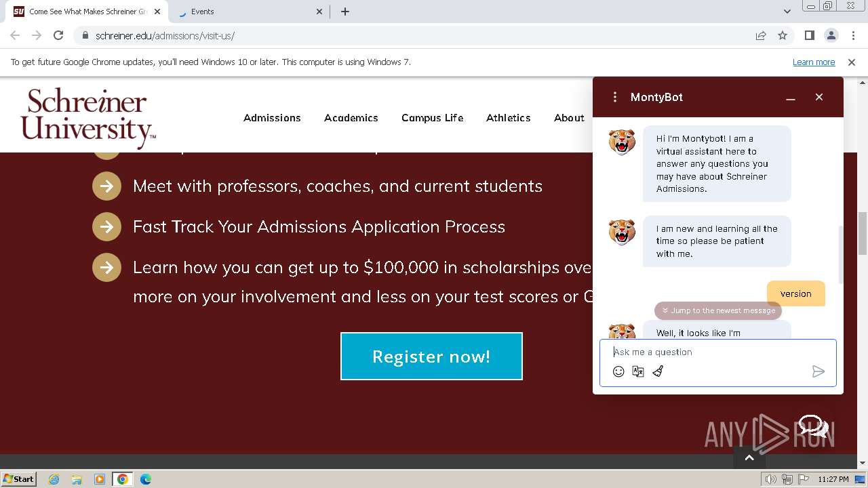This screenshot has height=488, width=868.
Task: Go forward in browser history
Action: [37, 35]
